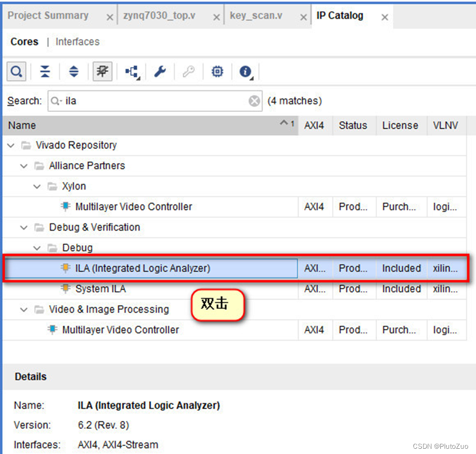Image resolution: width=476 pixels, height=454 pixels.
Task: Clear the ila search text with X icon
Action: pyautogui.click(x=254, y=101)
